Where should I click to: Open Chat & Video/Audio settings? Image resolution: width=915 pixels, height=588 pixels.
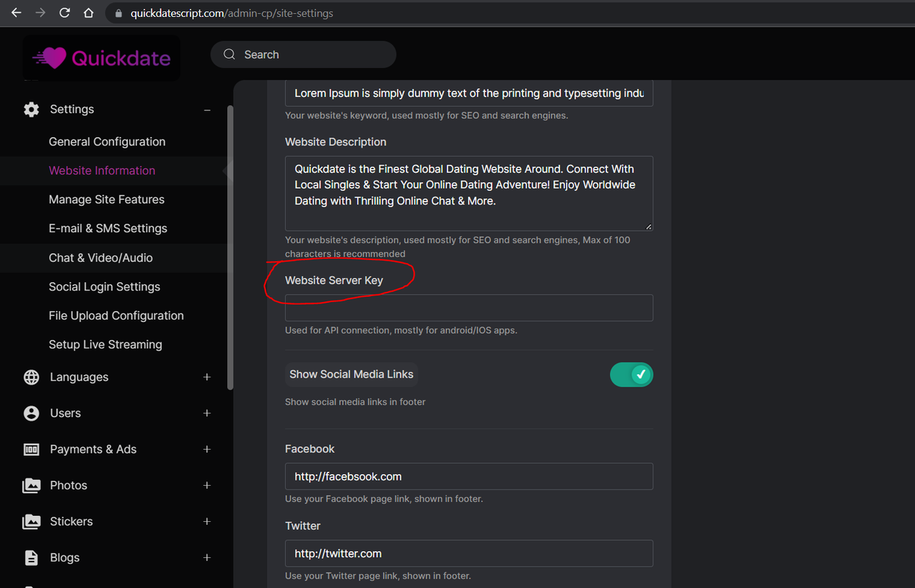pos(101,258)
